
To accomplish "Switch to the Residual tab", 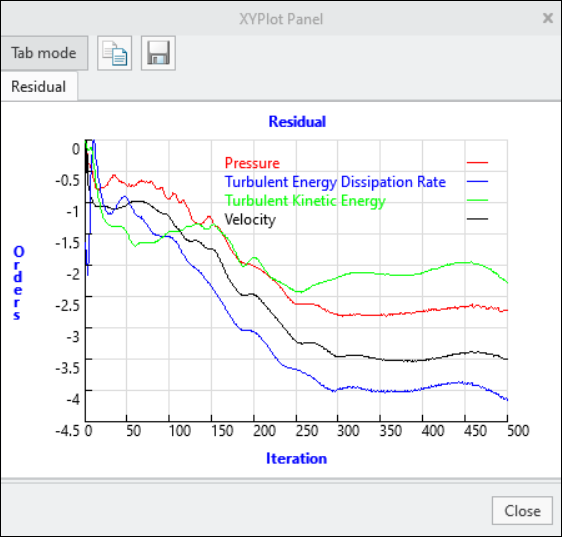I will [38, 86].
